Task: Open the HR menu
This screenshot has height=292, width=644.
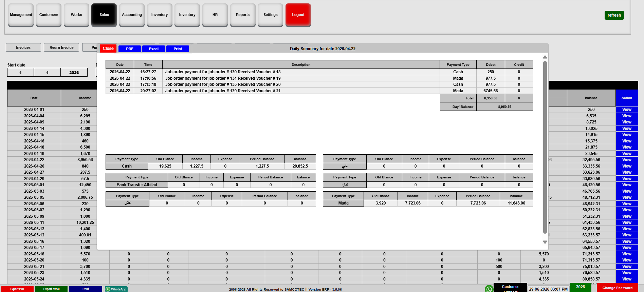Action: click(215, 15)
